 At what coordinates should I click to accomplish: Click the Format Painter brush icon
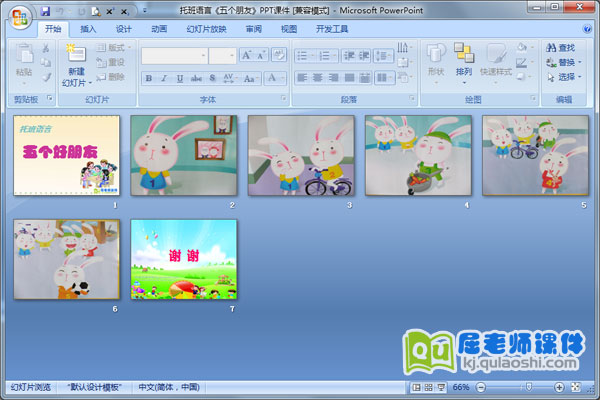(x=46, y=77)
